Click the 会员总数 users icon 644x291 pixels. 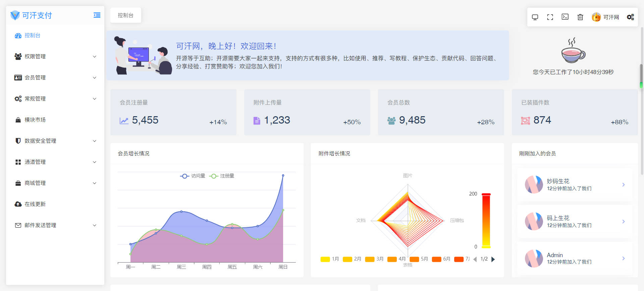[x=391, y=121]
